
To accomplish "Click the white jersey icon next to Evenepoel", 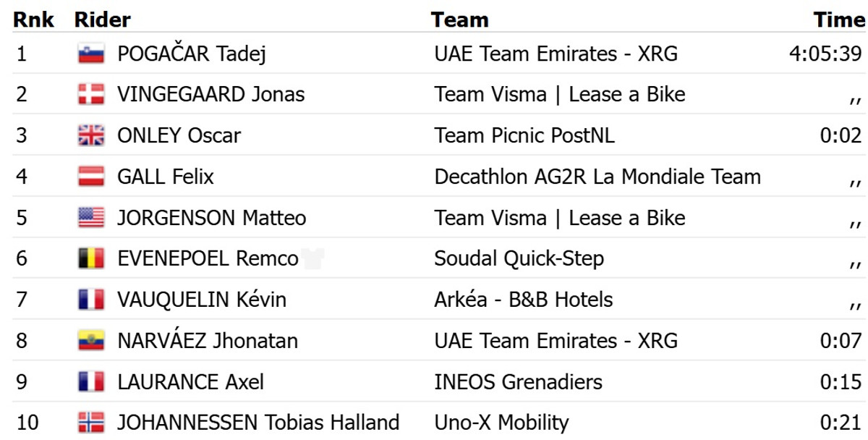I will (x=314, y=258).
